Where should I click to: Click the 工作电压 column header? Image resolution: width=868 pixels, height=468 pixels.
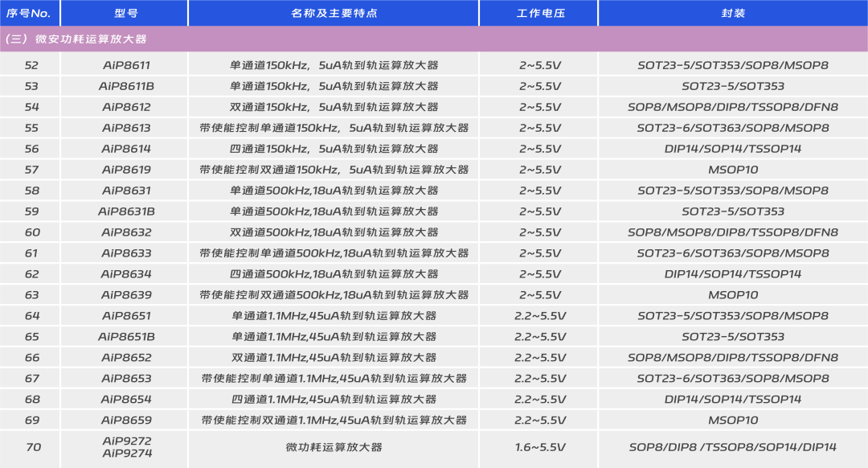coord(538,13)
